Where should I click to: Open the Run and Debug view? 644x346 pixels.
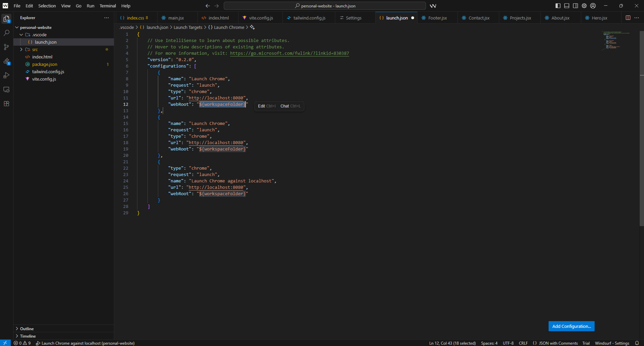(6, 75)
